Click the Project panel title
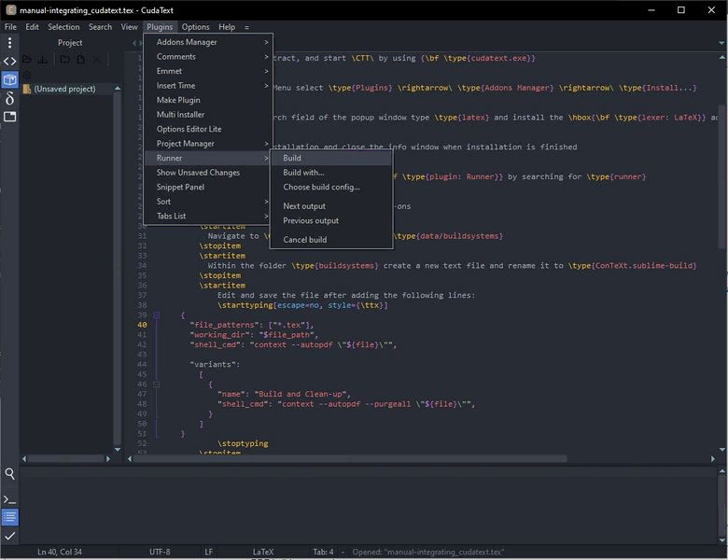This screenshot has width=728, height=560. [x=70, y=43]
